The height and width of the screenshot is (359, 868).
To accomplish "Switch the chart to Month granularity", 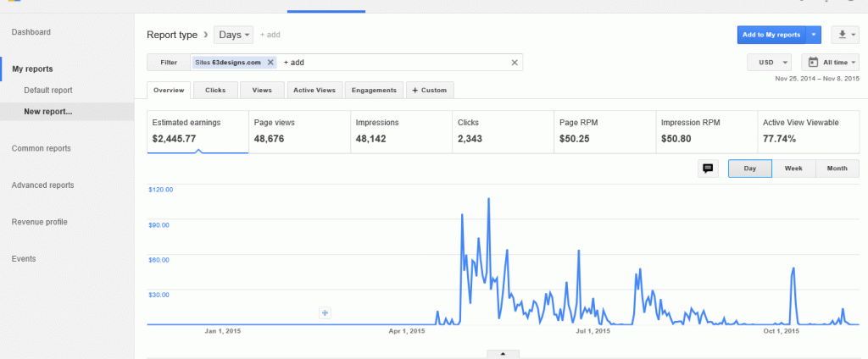I will pos(837,168).
